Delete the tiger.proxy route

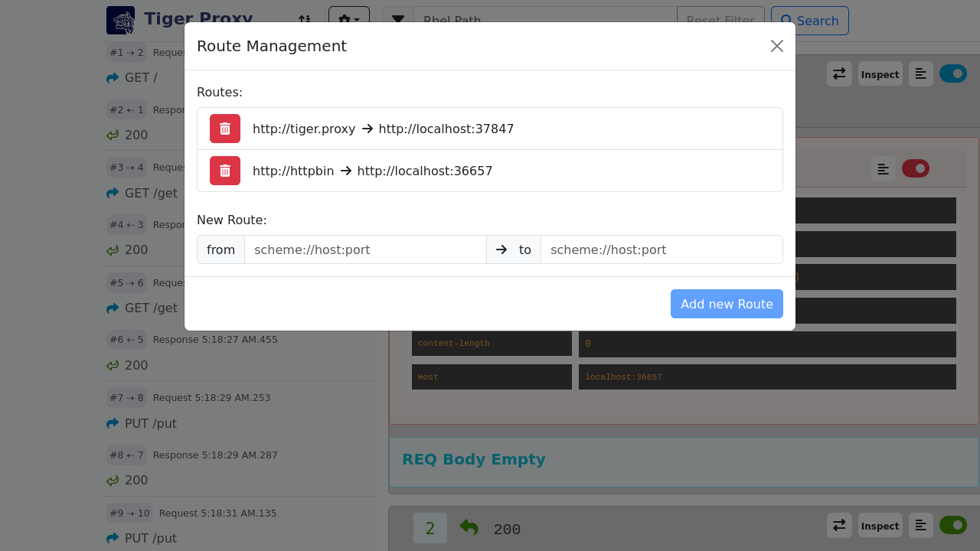225,129
